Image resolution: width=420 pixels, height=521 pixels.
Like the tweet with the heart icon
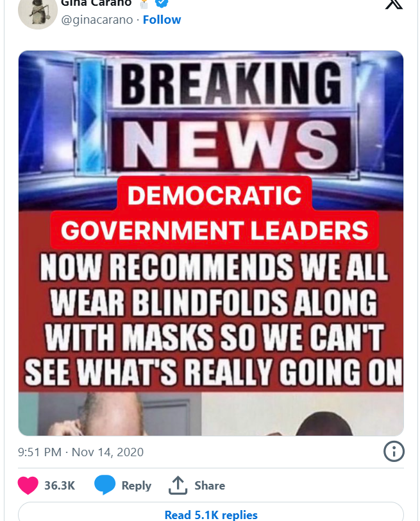(28, 486)
